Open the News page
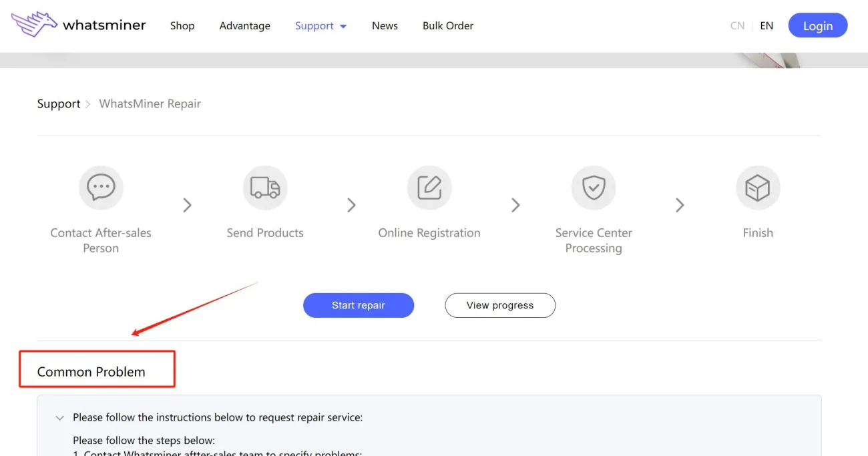 click(x=385, y=26)
